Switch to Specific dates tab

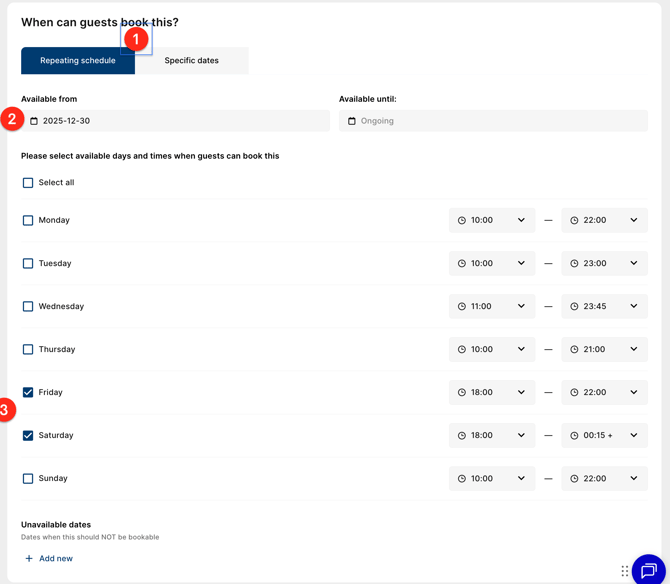click(x=192, y=60)
